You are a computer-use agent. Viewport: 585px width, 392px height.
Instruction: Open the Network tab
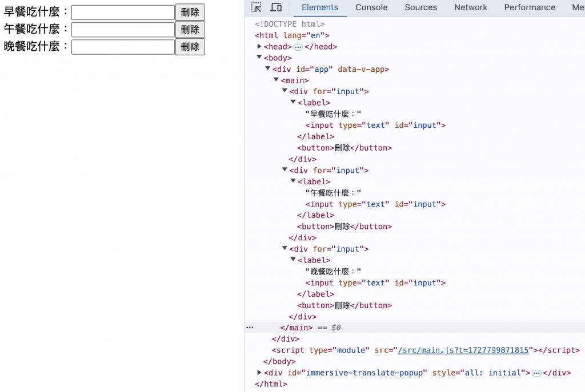tap(471, 7)
